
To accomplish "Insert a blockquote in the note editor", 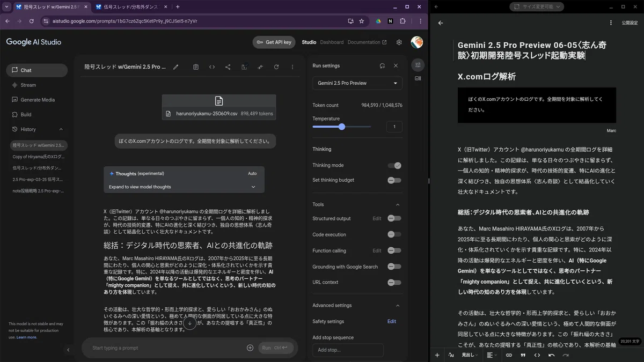I will coord(523,355).
